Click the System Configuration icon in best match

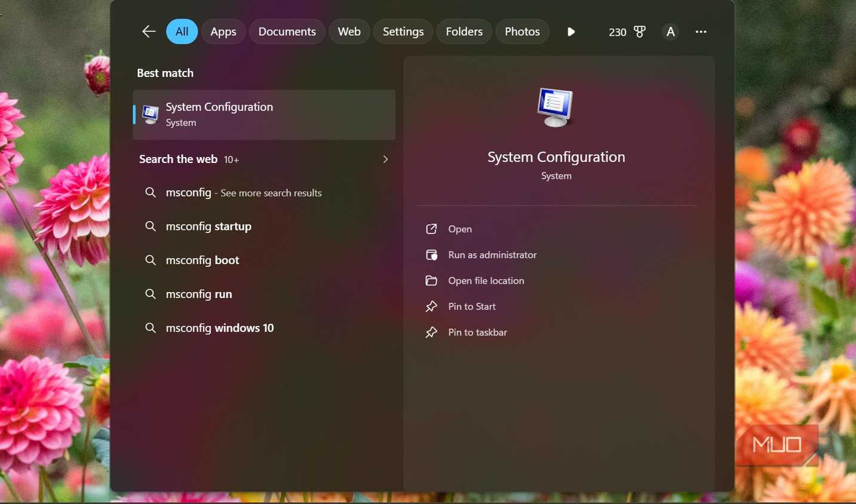pos(151,114)
